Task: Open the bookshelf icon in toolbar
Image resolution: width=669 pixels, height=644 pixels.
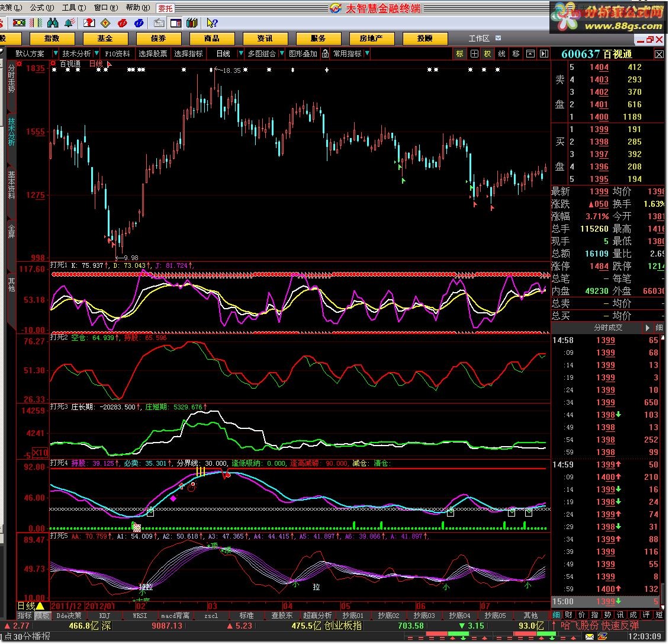Action: tap(191, 23)
